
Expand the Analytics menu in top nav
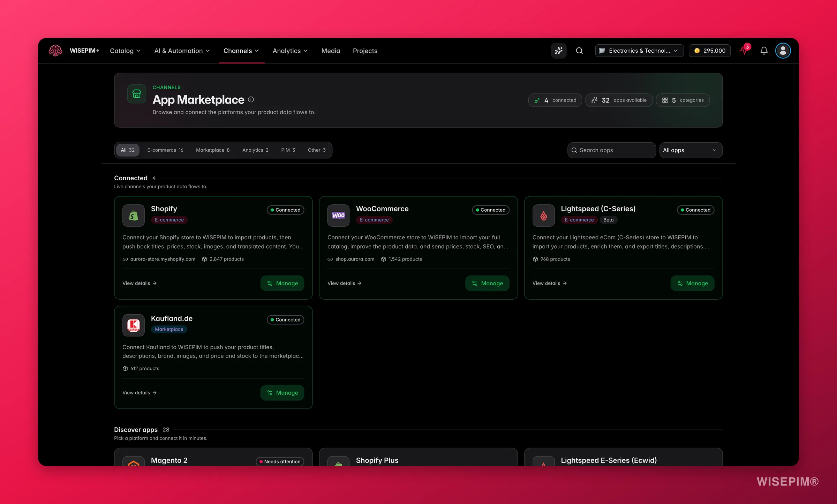(290, 51)
